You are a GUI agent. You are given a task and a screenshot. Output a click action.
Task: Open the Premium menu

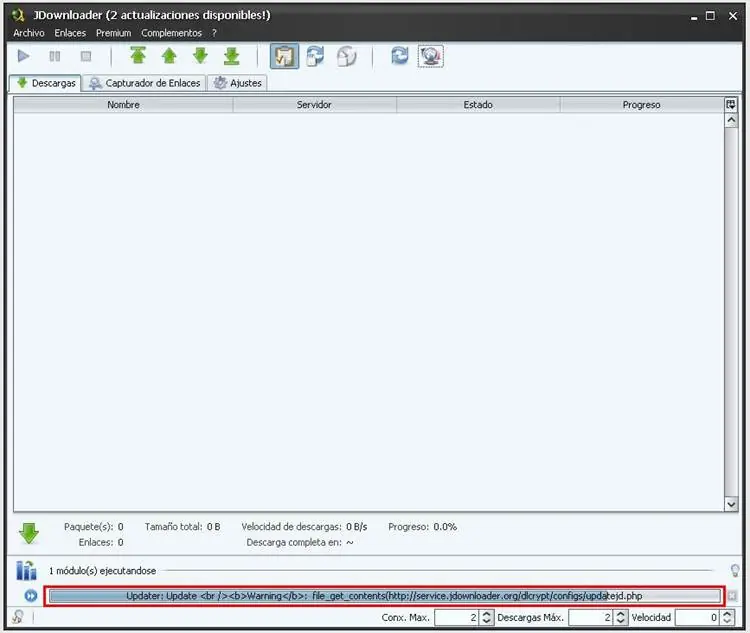(x=113, y=33)
